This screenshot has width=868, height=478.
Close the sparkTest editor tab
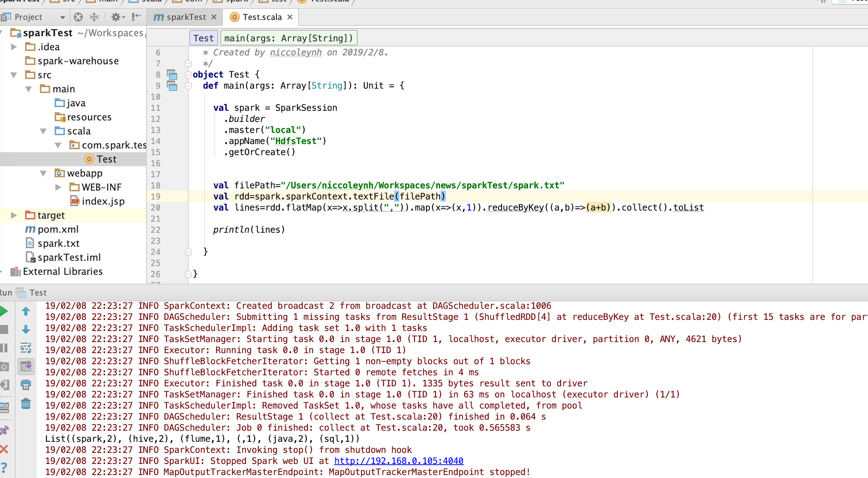click(214, 17)
